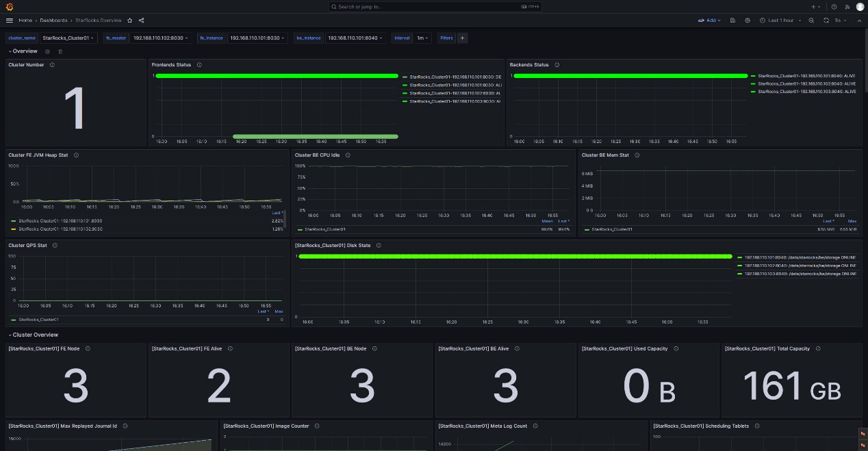This screenshot has width=868, height=451.
Task: Zoom out the time range
Action: pyautogui.click(x=811, y=21)
